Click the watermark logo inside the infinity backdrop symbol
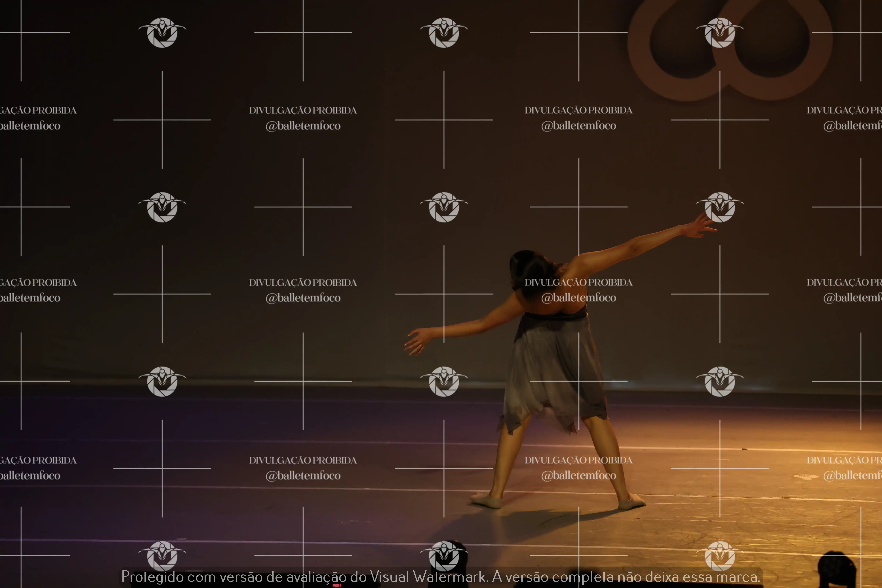This screenshot has width=882, height=588. click(x=720, y=33)
